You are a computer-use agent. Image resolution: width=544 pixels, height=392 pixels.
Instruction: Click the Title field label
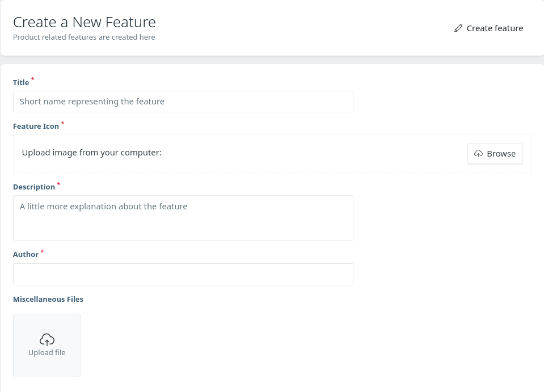(21, 83)
